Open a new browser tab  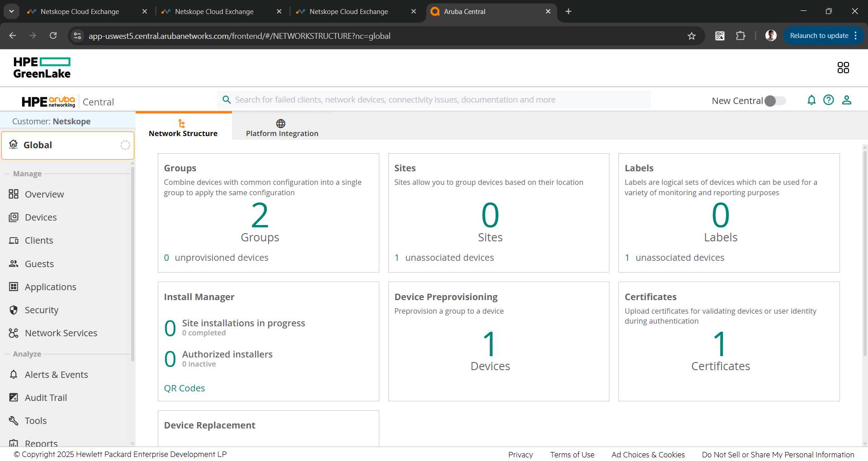point(568,11)
